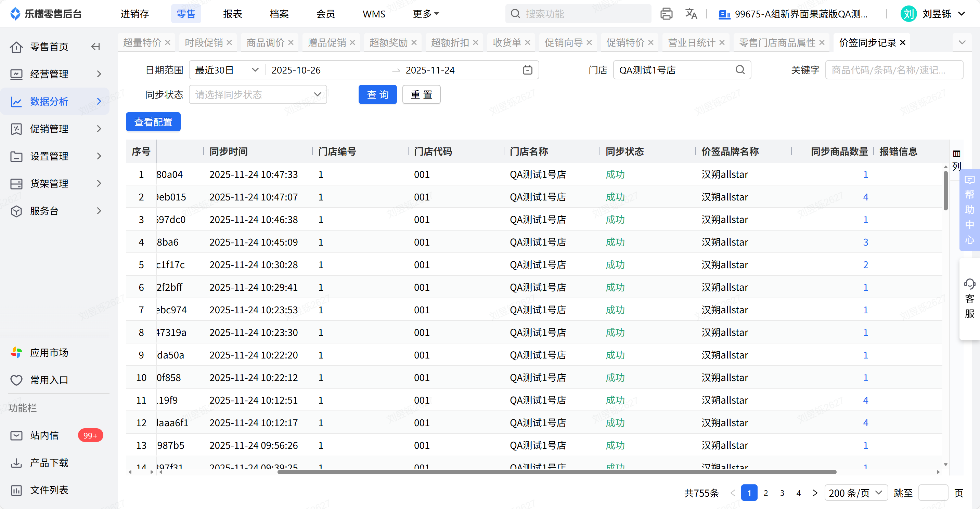Click the printer icon in top bar
980x509 pixels.
pos(666,14)
